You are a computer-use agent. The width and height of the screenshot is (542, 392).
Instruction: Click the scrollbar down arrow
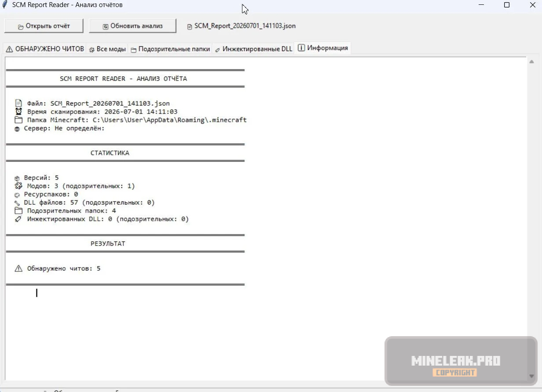[x=531, y=376]
